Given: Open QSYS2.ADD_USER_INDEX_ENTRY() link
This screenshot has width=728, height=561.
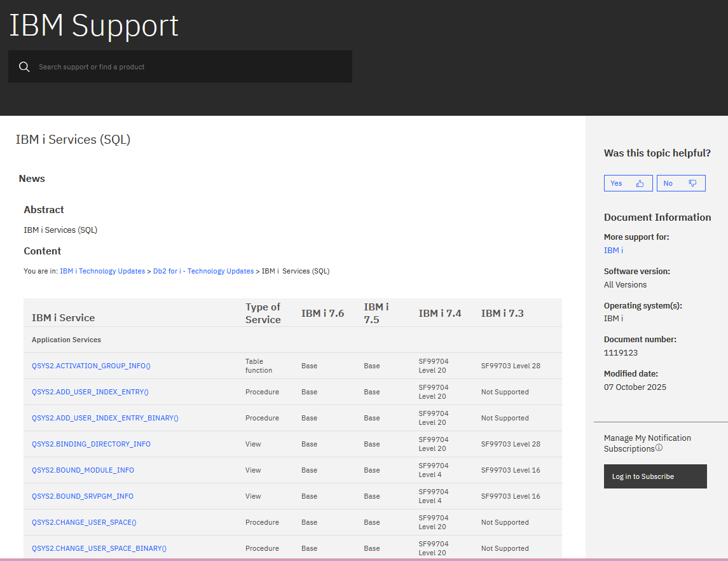Looking at the screenshot, I should pos(90,392).
